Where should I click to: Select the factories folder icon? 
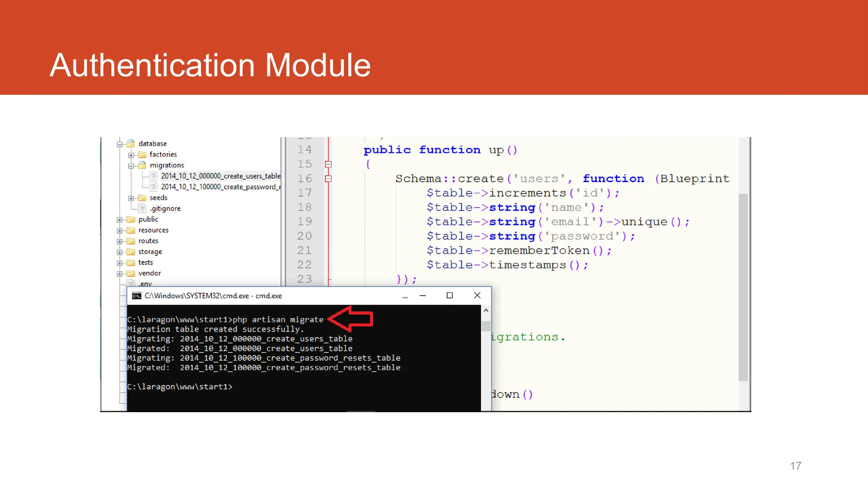(142, 154)
